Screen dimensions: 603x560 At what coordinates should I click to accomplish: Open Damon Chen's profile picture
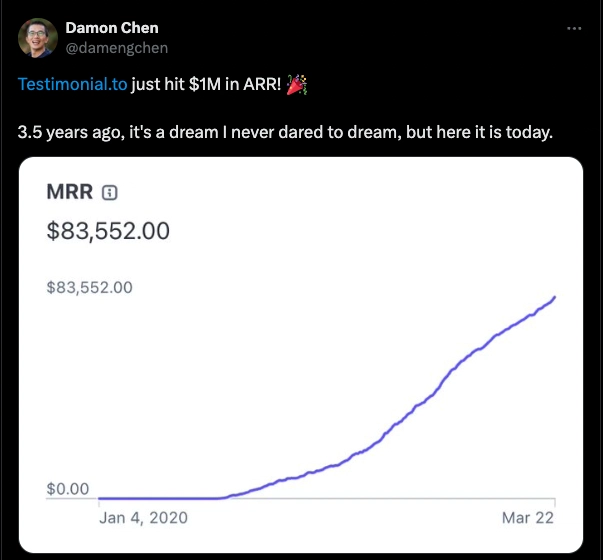tap(38, 38)
